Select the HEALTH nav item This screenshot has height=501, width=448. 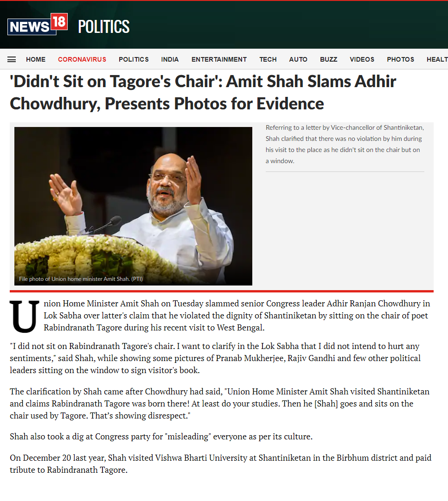(437, 59)
